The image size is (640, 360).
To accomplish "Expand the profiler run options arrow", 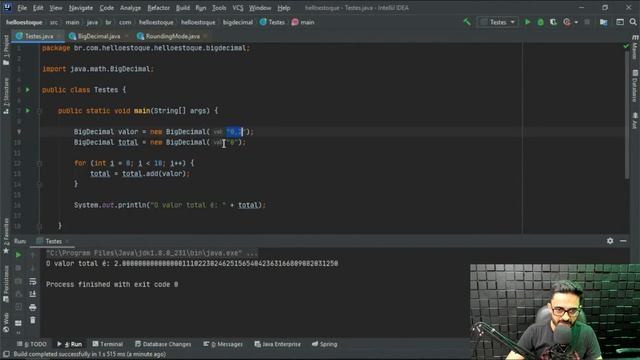I will point(576,22).
